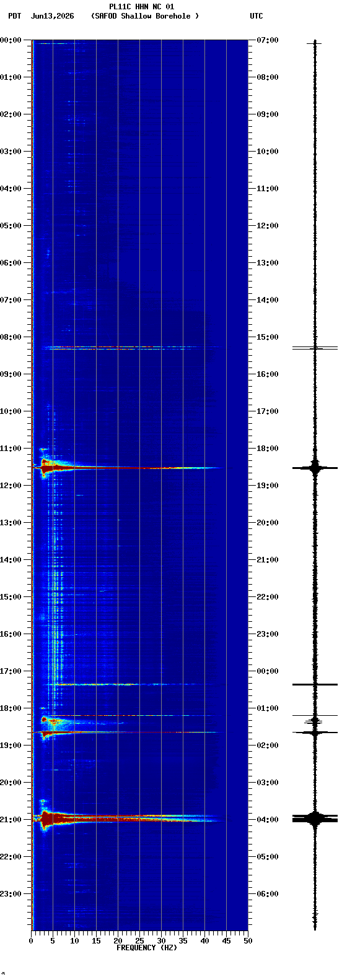342x980 pixels.
Task: Click the '10' frequency tick label
Action: (74, 940)
